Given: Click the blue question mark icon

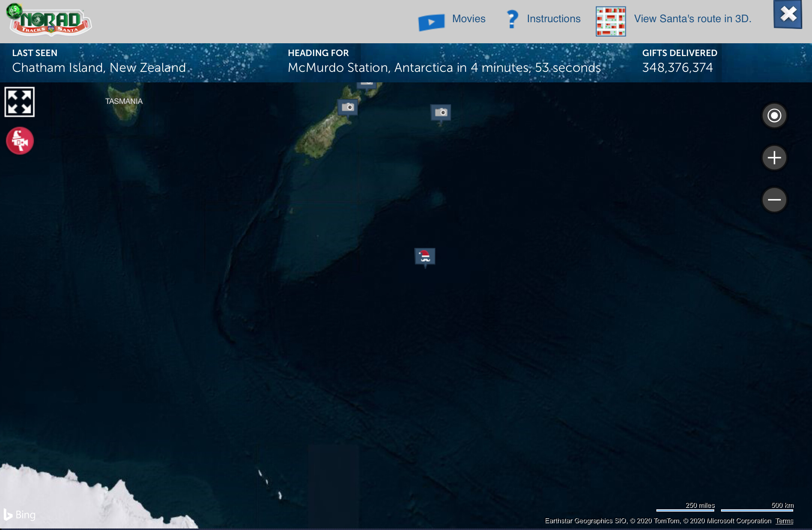Looking at the screenshot, I should 512,19.
